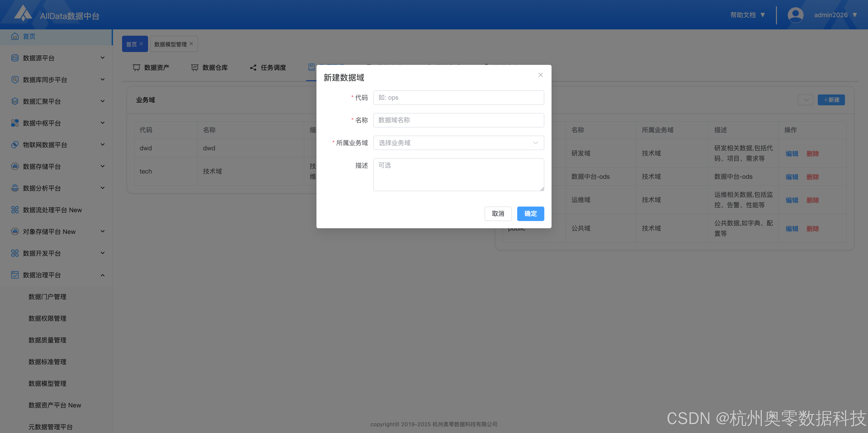
Task: Open the dropdown beside the 新建 button
Action: pos(806,100)
